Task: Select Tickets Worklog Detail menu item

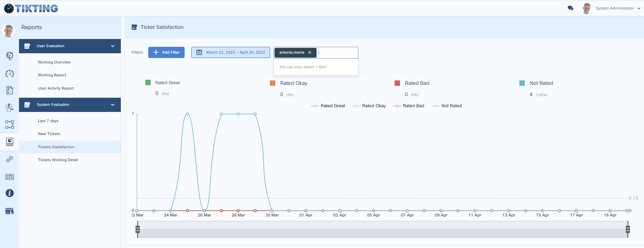Action: tap(58, 160)
